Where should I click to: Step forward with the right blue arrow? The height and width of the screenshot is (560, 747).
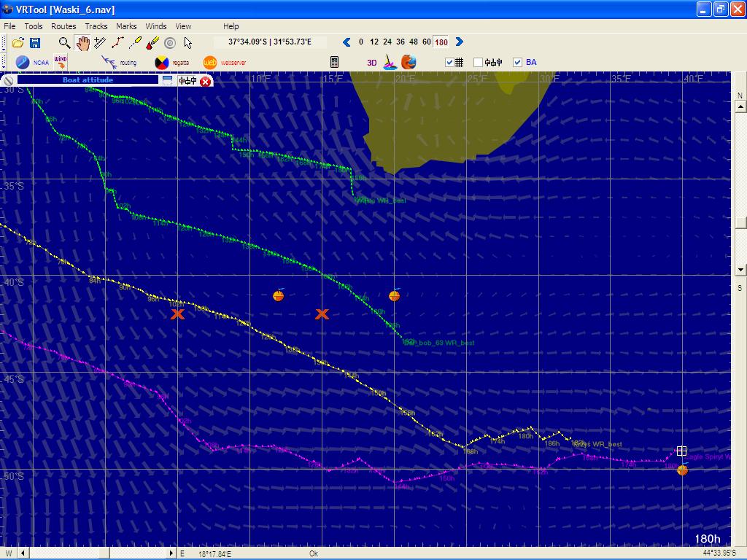click(x=459, y=42)
